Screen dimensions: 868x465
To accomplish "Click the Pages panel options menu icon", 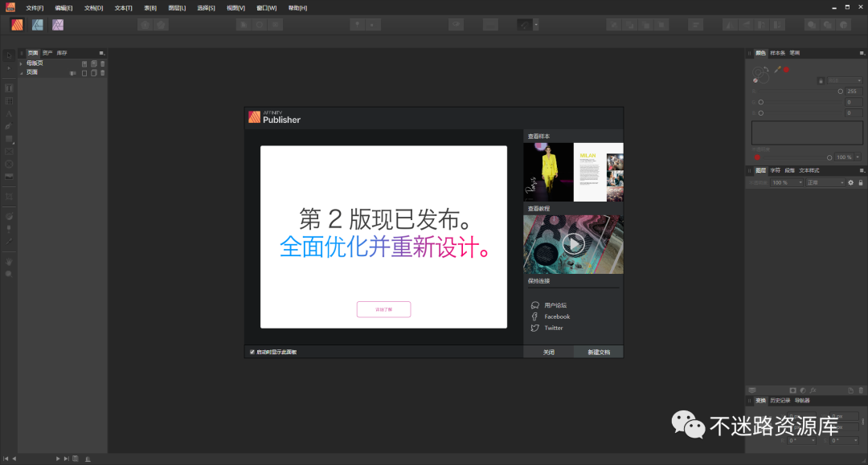I will (102, 53).
